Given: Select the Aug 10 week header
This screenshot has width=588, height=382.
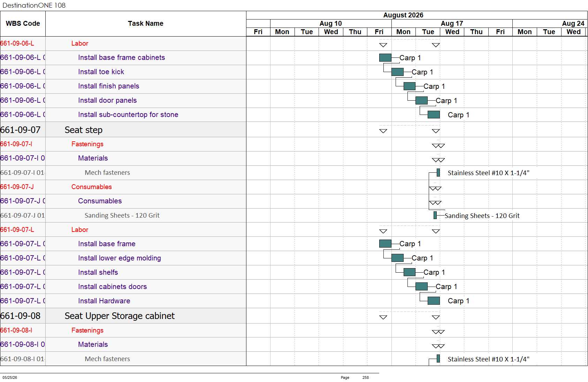Looking at the screenshot, I should (x=331, y=23).
